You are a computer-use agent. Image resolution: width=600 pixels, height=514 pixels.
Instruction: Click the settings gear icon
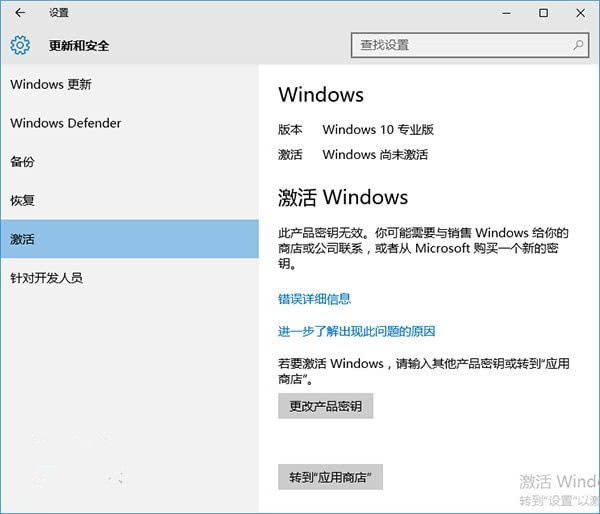click(x=20, y=45)
